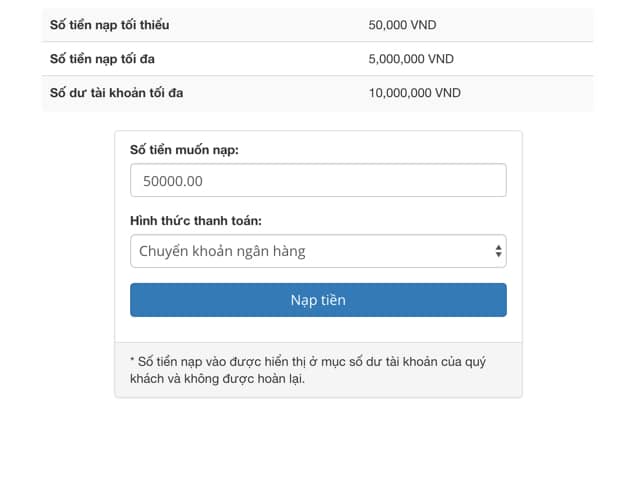640x480 pixels.
Task: Focus the Số tiền muốn nạp input field
Action: pyautogui.click(x=318, y=181)
